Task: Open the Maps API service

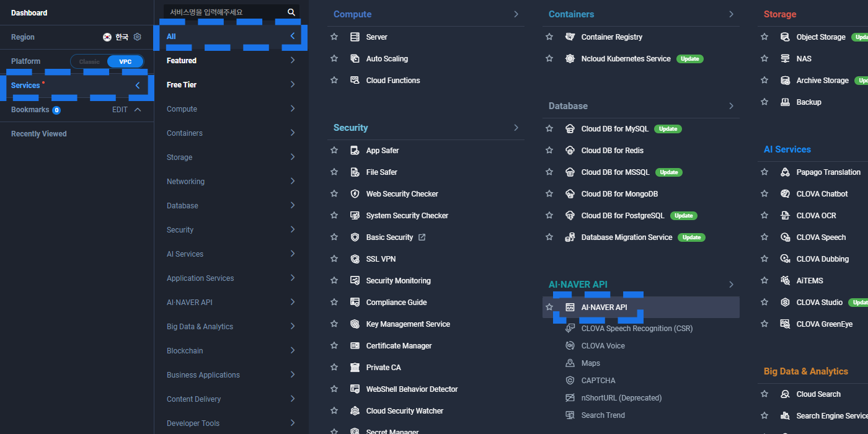Action: coord(590,363)
